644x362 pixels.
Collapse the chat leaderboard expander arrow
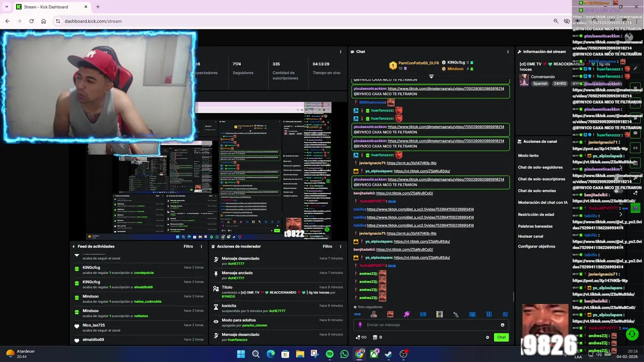click(431, 76)
